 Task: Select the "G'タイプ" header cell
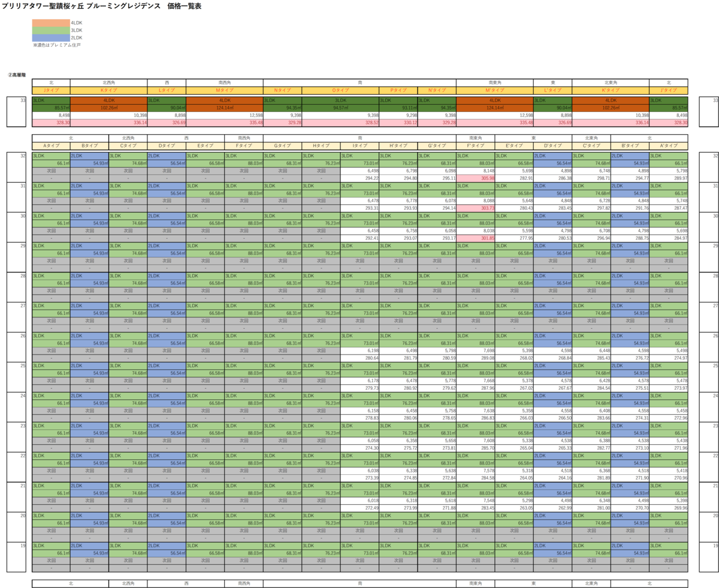tap(437, 146)
